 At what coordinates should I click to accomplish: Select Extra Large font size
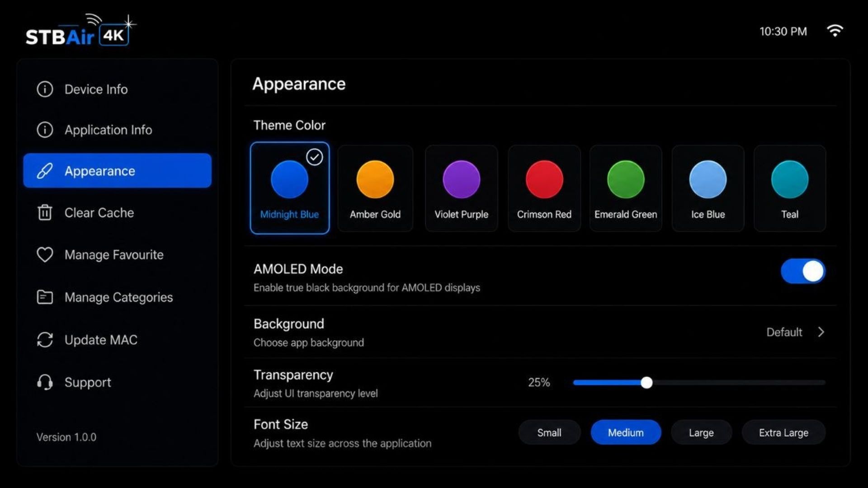coord(783,432)
